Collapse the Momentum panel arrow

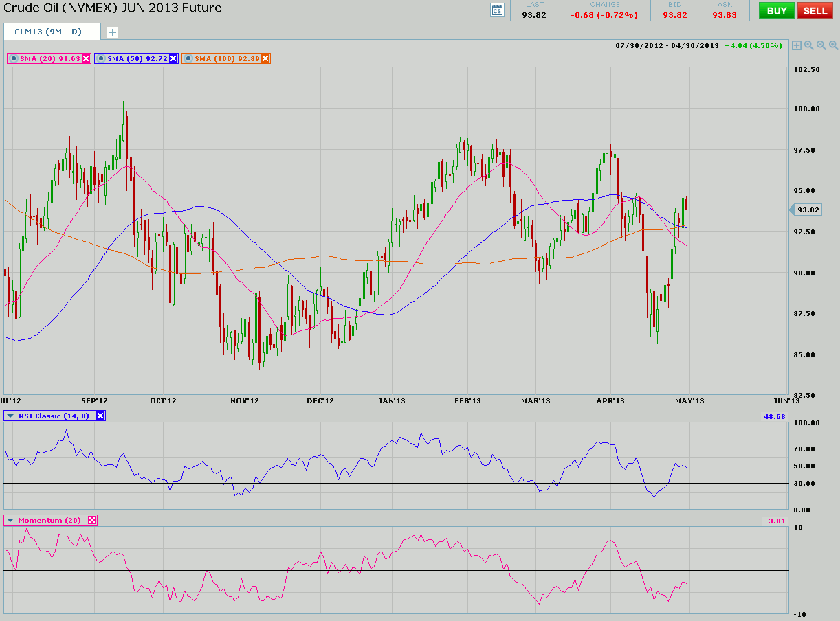10,521
